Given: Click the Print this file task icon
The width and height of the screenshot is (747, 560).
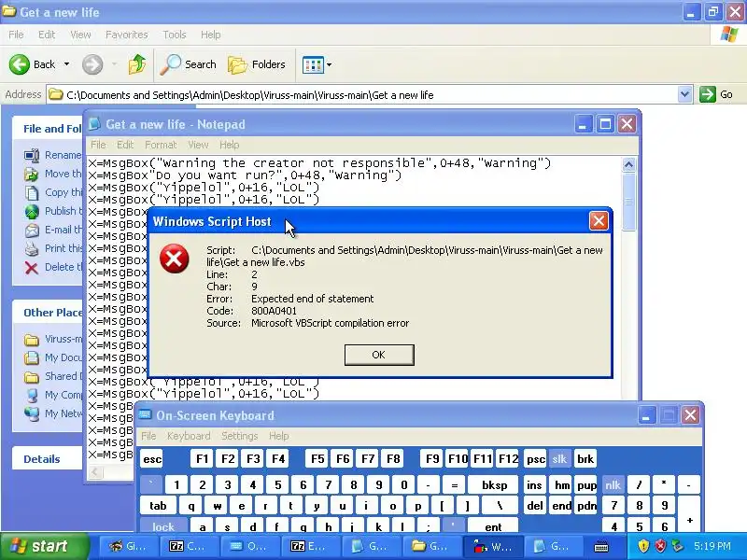Looking at the screenshot, I should point(32,248).
